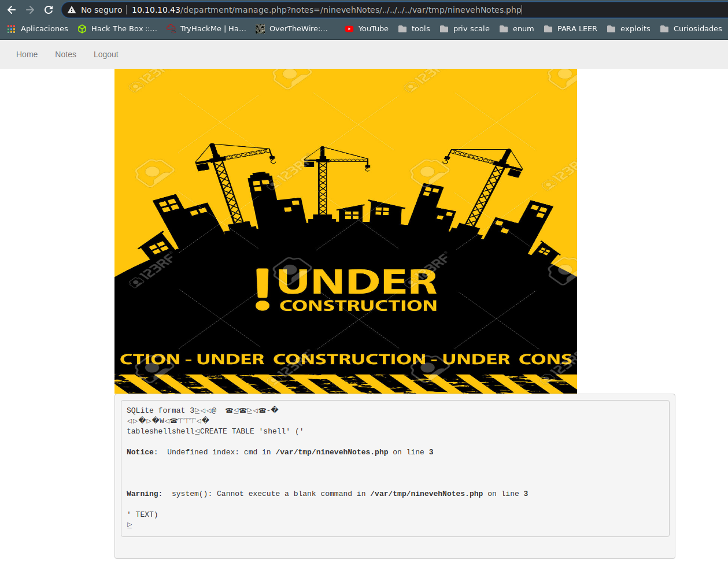Open the Hack The Box bookmark
The height and width of the screenshot is (563, 728).
click(x=117, y=28)
